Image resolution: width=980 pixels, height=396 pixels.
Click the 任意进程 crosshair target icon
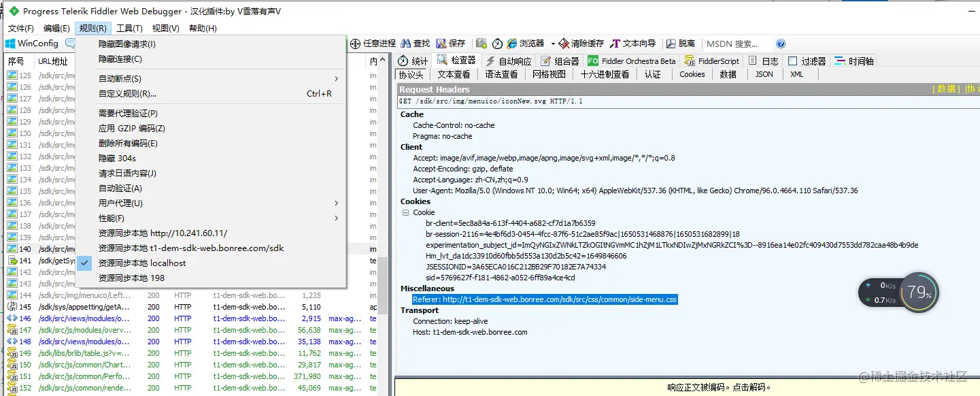pos(355,44)
